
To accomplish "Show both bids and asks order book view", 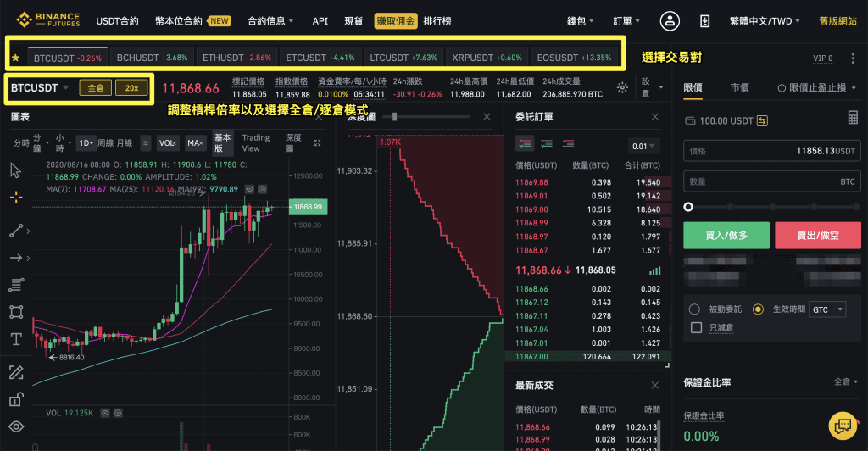I will (524, 143).
